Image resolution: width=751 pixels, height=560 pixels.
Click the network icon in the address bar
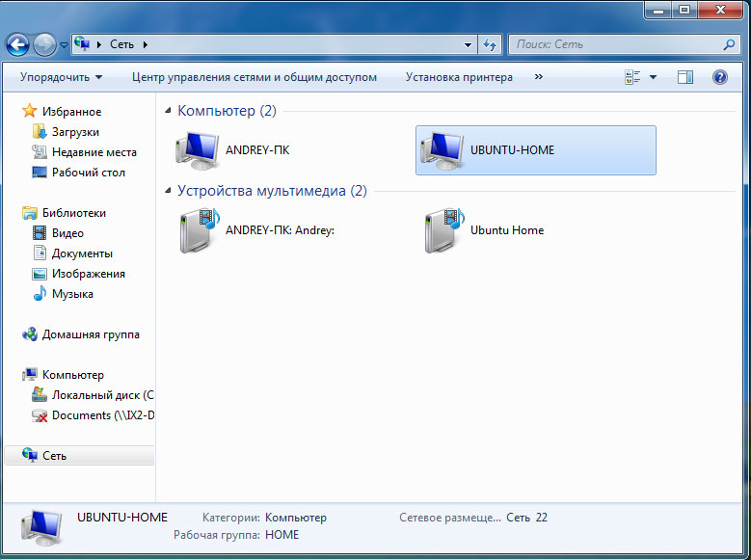coord(82,44)
